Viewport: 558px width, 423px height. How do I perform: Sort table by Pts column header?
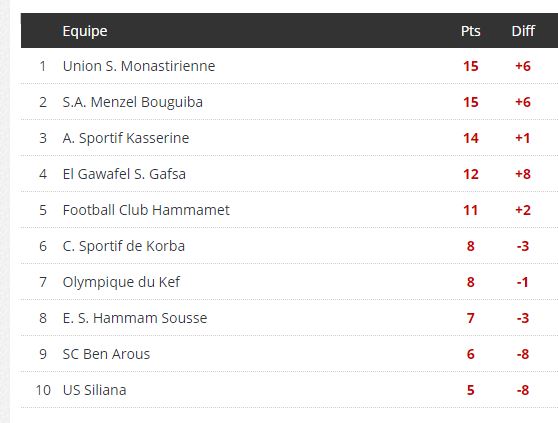tap(470, 31)
